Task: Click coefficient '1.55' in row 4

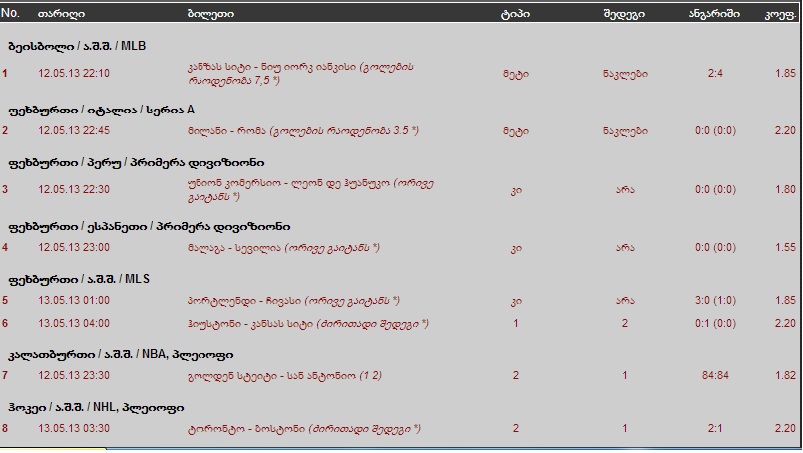Action: [785, 248]
